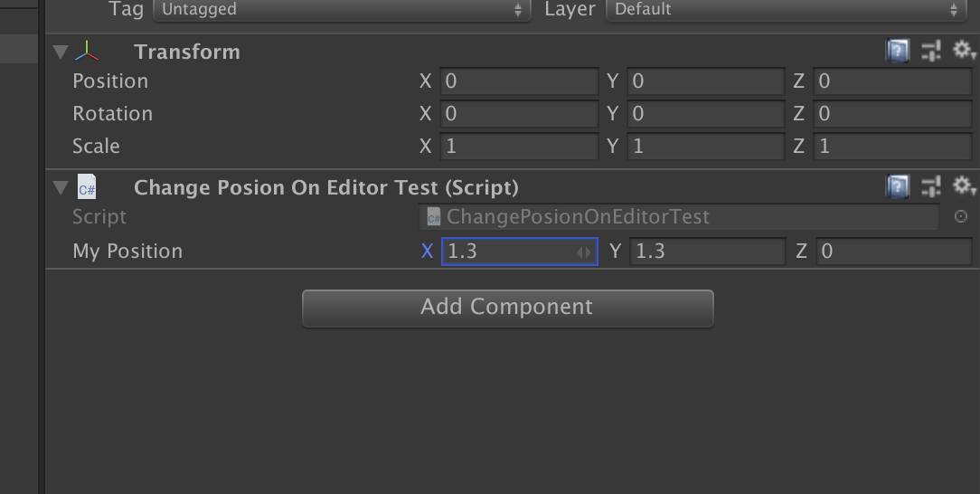Click the My Position X drag label
This screenshot has height=494, width=980.
(428, 252)
